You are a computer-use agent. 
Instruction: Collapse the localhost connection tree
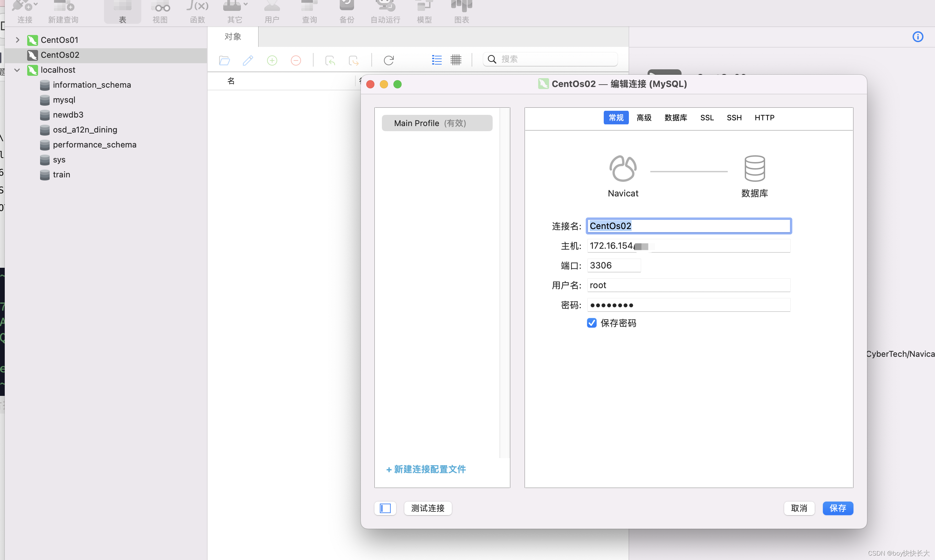[17, 70]
